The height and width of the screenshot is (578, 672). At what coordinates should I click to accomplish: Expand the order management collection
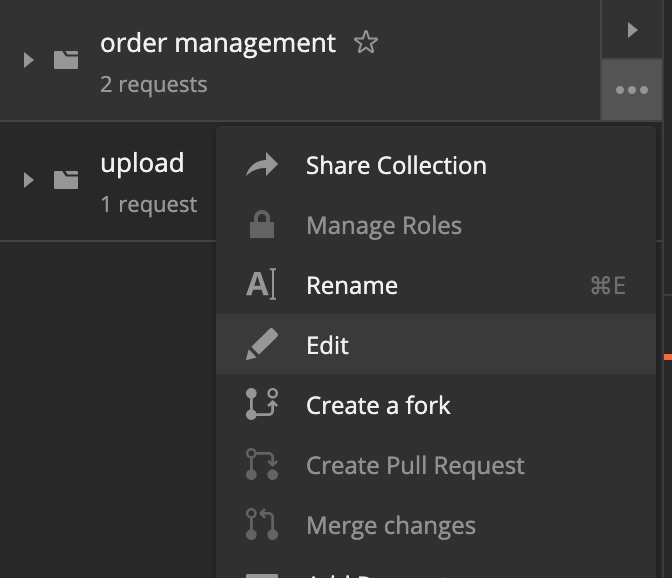tap(29, 60)
